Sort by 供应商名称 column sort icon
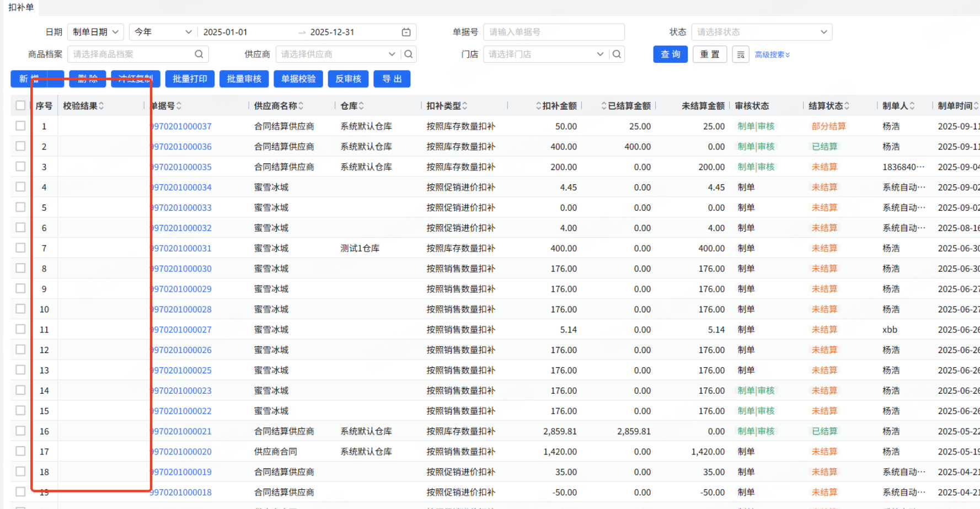The width and height of the screenshot is (980, 509). point(301,106)
